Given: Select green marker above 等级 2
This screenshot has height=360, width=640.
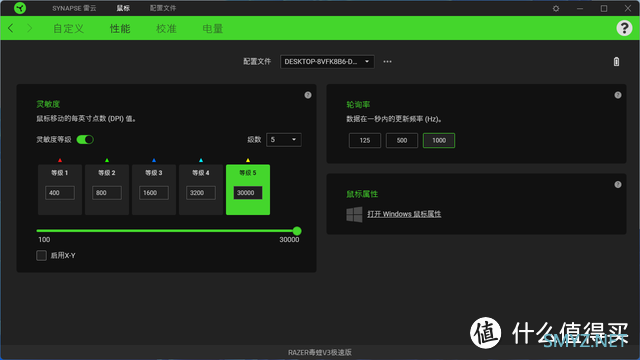Looking at the screenshot, I should (x=107, y=160).
